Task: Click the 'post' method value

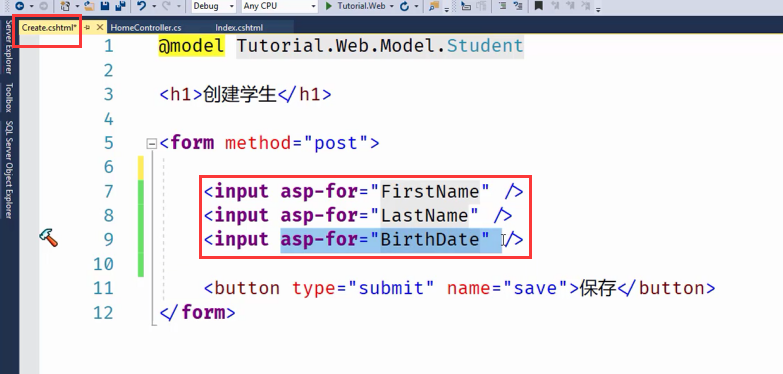Action: pyautogui.click(x=336, y=143)
